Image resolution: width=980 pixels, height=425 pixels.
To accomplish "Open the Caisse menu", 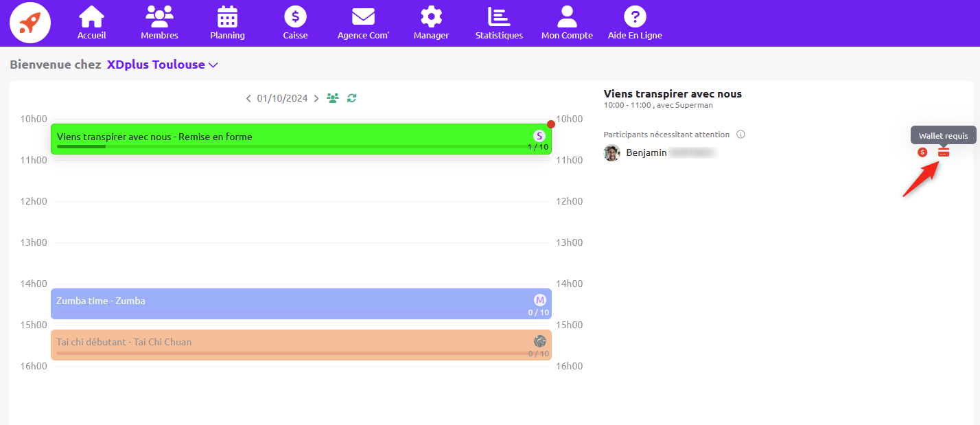I will point(295,23).
